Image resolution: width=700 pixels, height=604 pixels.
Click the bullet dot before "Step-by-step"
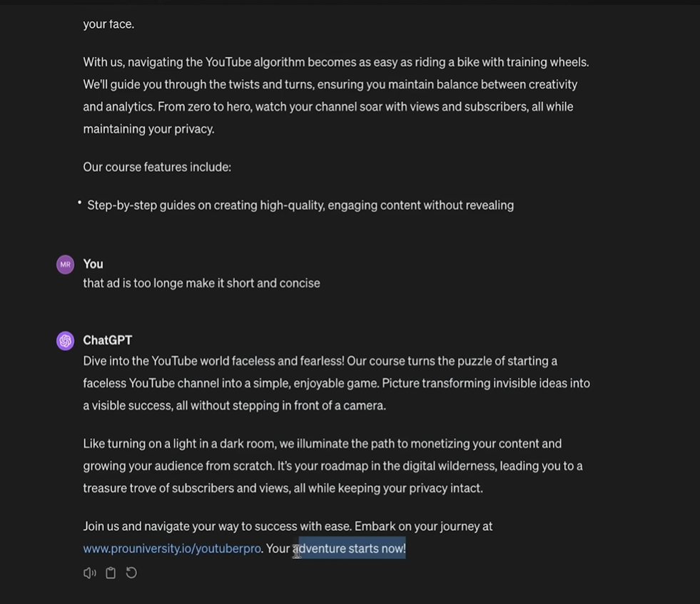click(79, 203)
